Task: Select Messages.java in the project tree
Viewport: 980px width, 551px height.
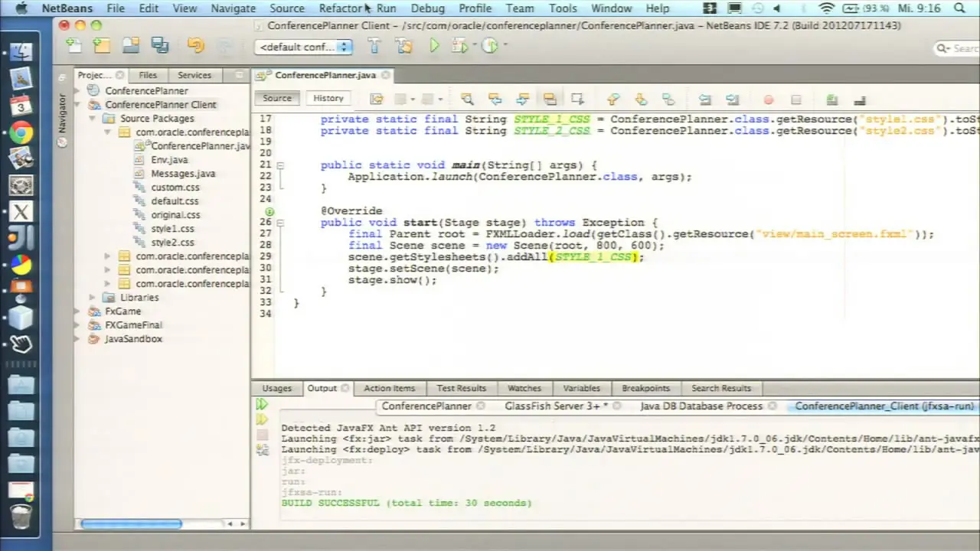Action: tap(183, 174)
